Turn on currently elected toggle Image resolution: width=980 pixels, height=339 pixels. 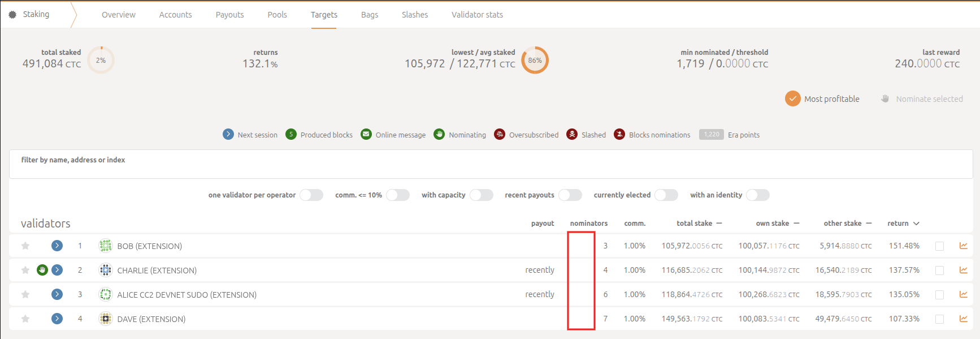click(666, 195)
